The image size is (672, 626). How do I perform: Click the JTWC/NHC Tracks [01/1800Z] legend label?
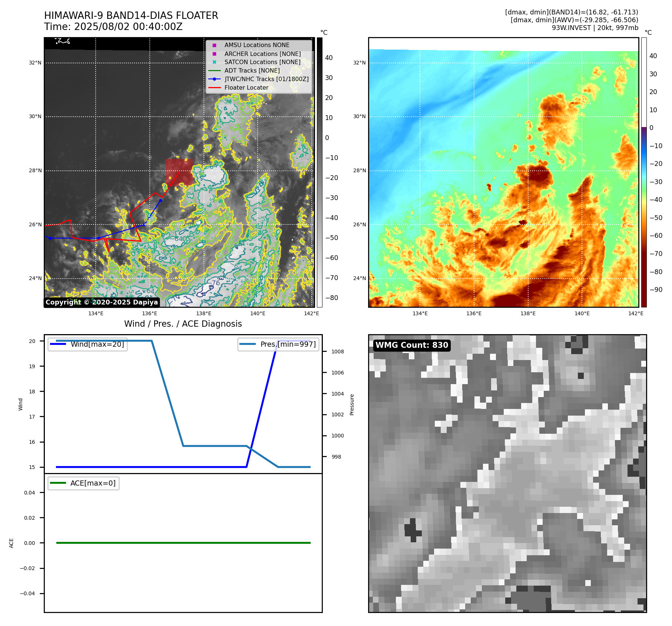267,79
